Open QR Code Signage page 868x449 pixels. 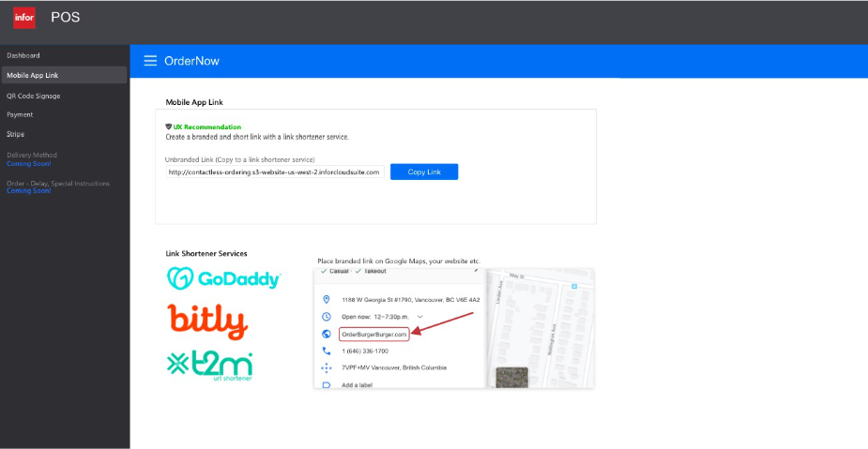point(34,96)
